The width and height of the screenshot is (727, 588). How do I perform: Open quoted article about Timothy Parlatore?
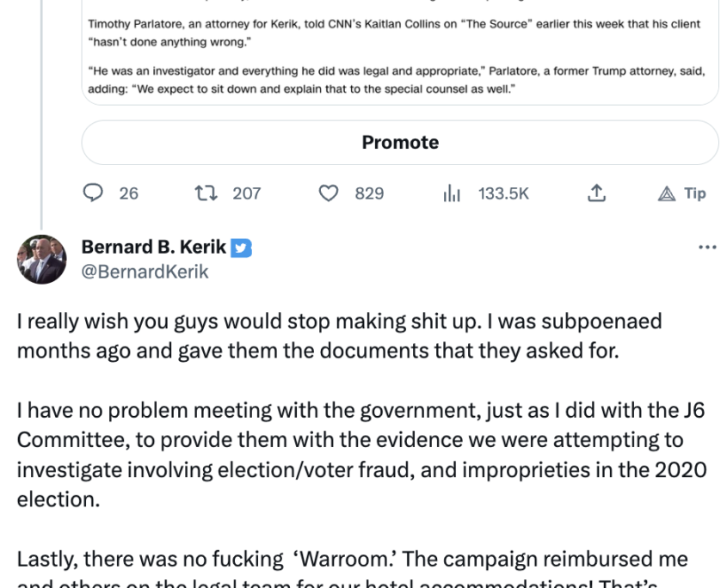[400, 52]
